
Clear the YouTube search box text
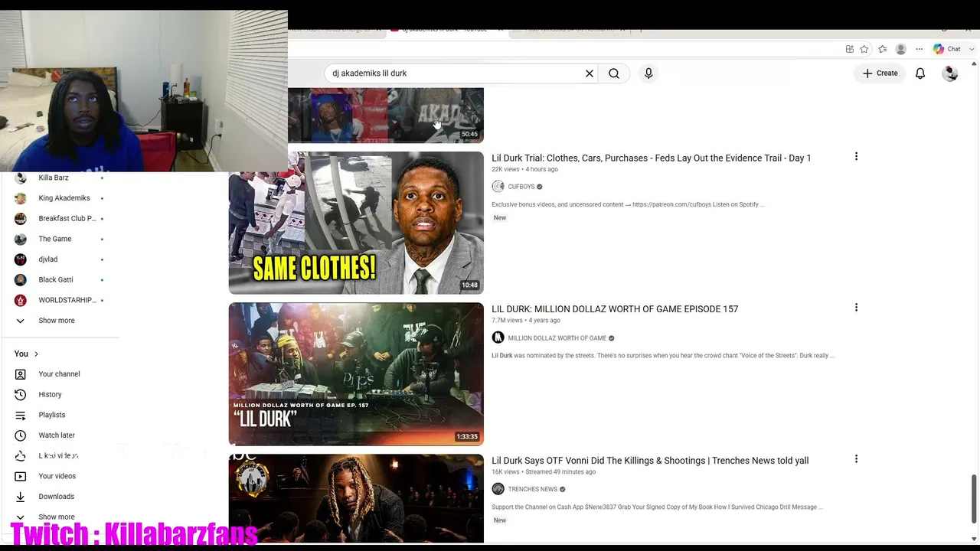pyautogui.click(x=590, y=73)
